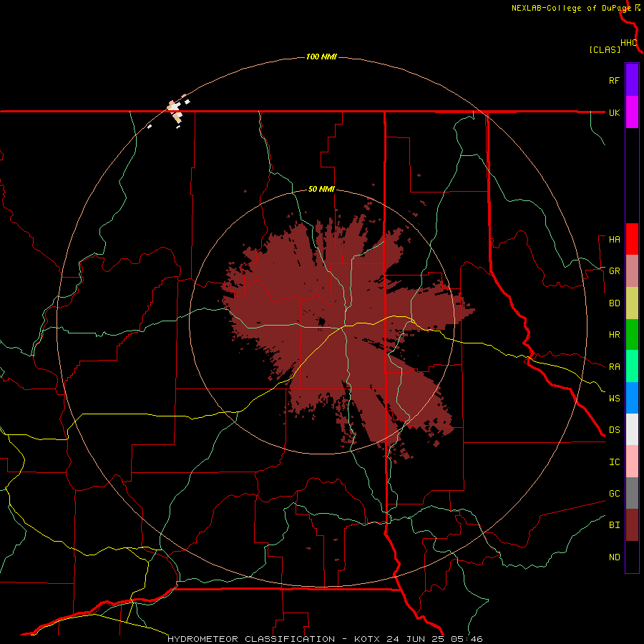Click the HYDROMETEOR CLASSIFICATION KOTX title caption
Viewport: 644px width, 644px height.
[x=325, y=639]
